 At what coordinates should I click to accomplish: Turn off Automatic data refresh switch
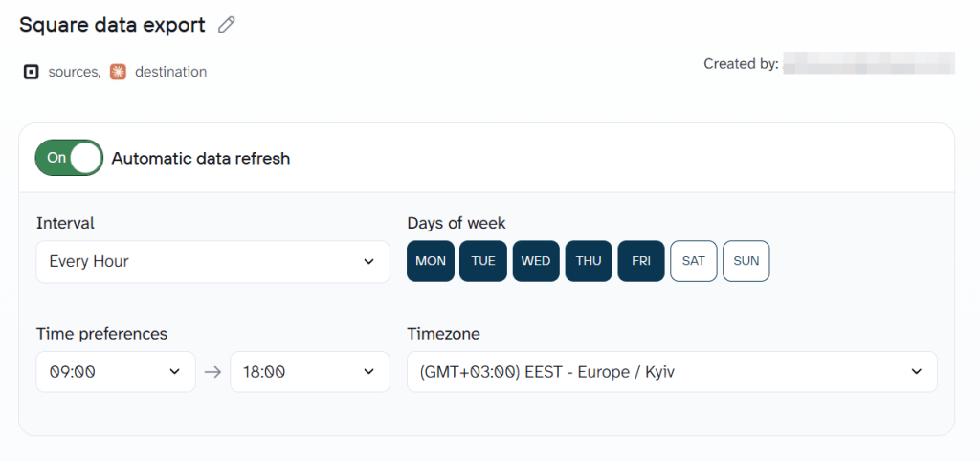69,158
